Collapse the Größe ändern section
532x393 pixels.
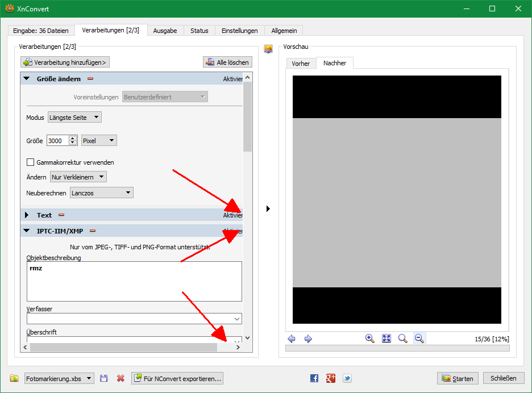27,79
